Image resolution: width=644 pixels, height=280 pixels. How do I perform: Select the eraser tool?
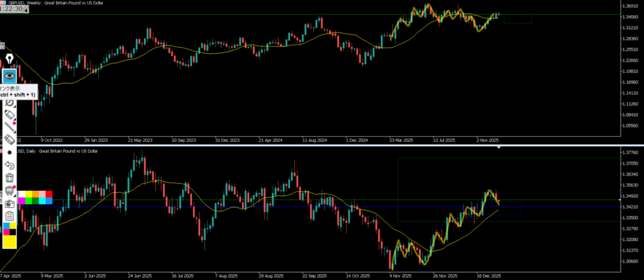point(9,140)
